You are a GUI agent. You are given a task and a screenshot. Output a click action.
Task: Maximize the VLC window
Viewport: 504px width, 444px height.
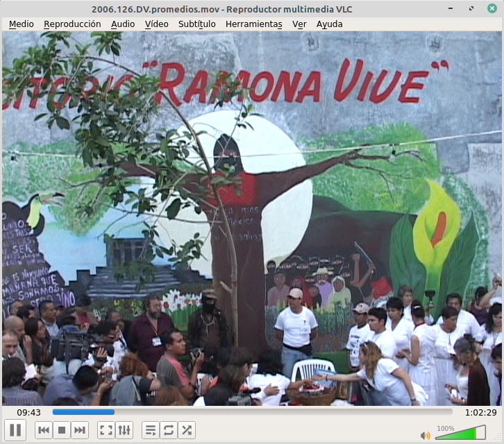pos(471,8)
